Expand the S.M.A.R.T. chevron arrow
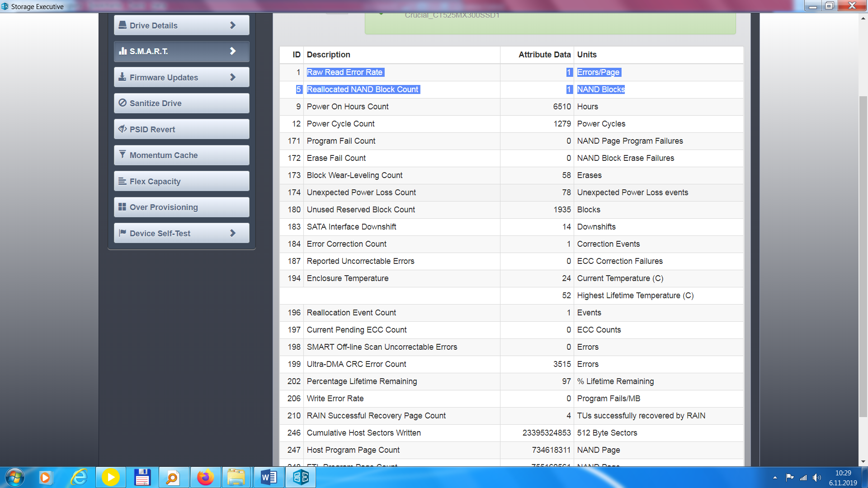Image resolution: width=868 pixels, height=488 pixels. click(233, 51)
